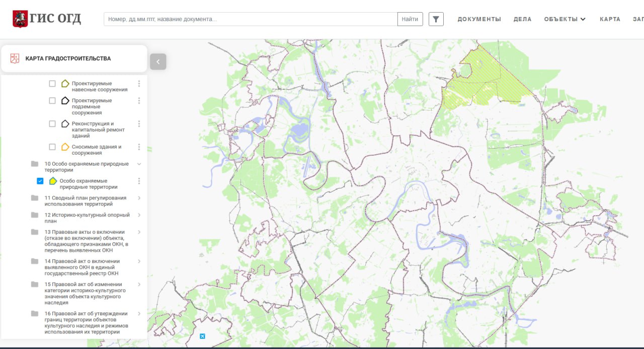The image size is (644, 349).
Task: Select text Проектируемые навесные сооружения
Action: 100,87
